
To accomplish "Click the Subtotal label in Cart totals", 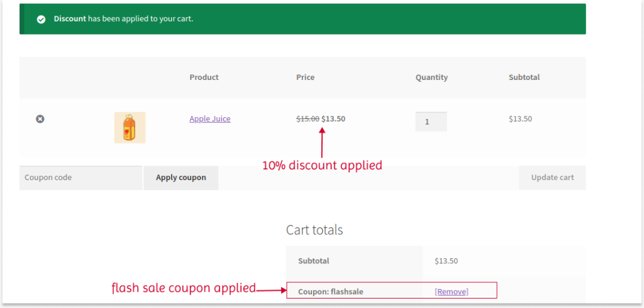I will (314, 261).
